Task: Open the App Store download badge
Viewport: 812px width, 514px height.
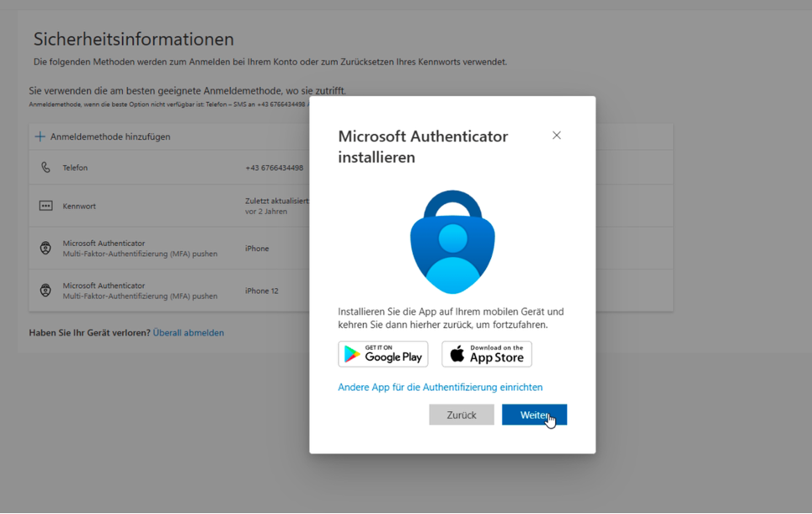Action: click(x=487, y=355)
